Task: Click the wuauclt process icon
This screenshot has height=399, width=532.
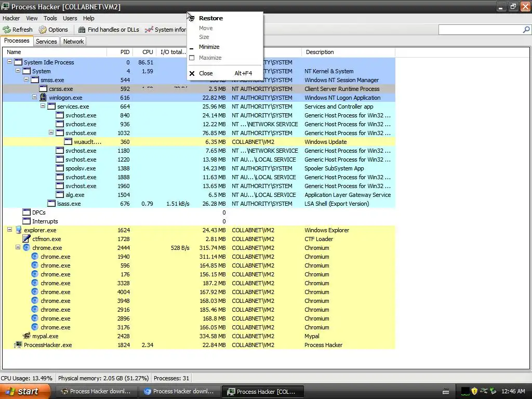Action: (x=68, y=141)
